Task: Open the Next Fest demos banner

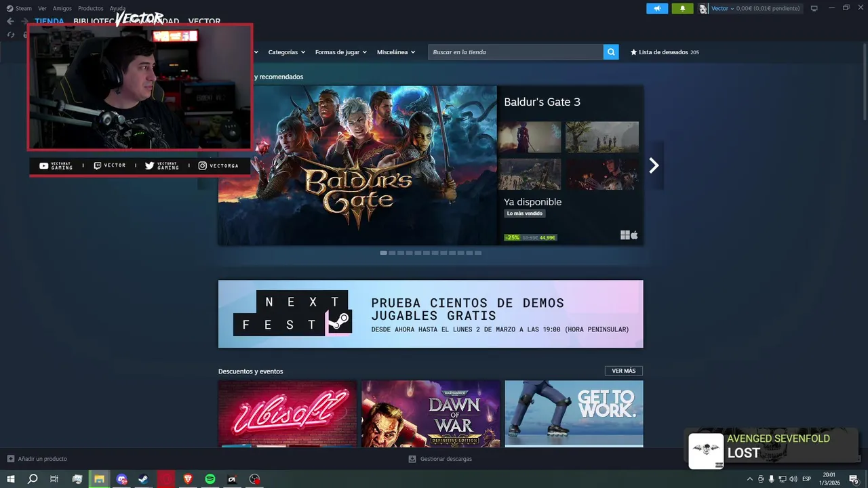Action: [x=431, y=314]
